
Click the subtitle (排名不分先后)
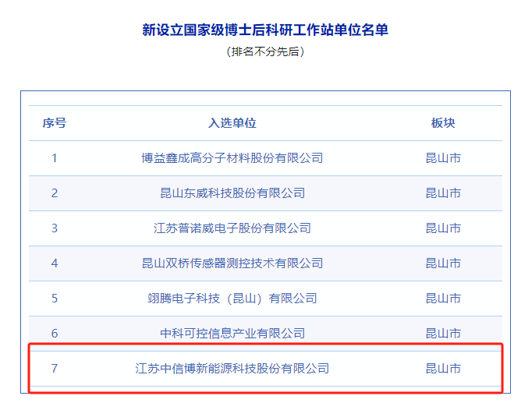265,51
